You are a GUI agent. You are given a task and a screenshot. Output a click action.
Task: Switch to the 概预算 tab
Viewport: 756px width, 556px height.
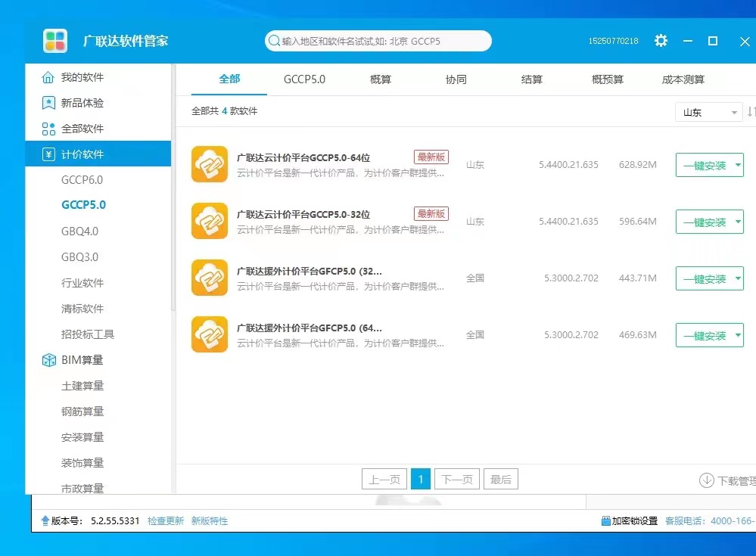[608, 79]
